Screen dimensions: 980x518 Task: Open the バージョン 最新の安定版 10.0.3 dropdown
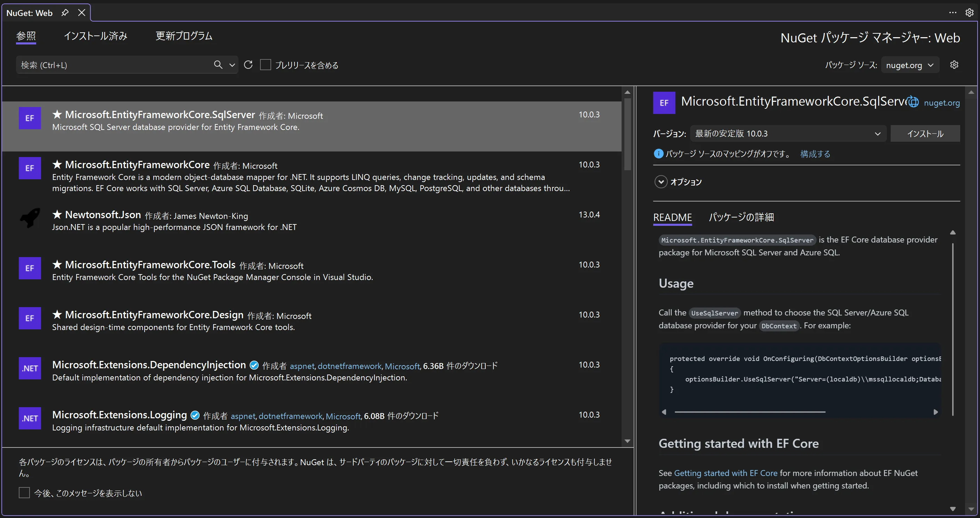(x=788, y=133)
